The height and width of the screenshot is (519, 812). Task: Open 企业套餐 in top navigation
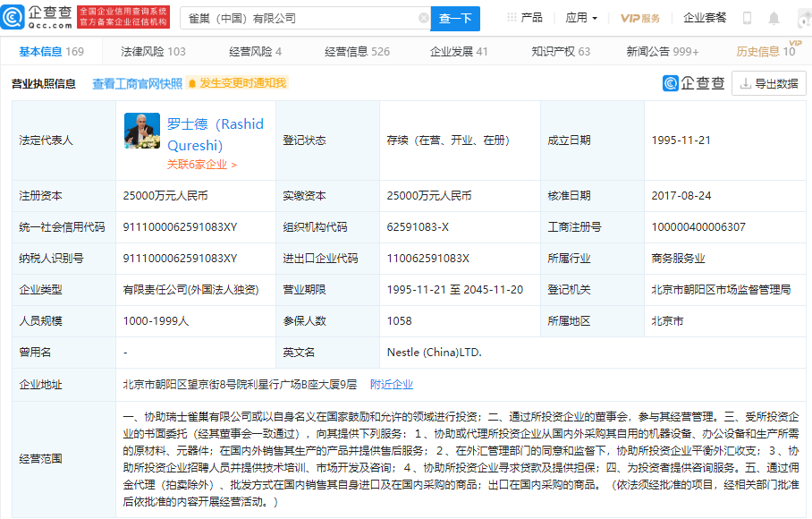(705, 18)
